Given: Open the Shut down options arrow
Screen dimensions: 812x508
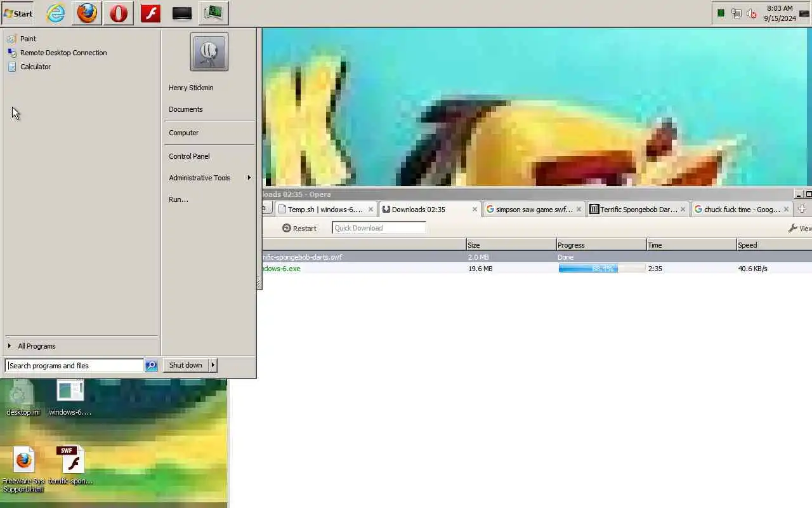Looking at the screenshot, I should point(213,365).
